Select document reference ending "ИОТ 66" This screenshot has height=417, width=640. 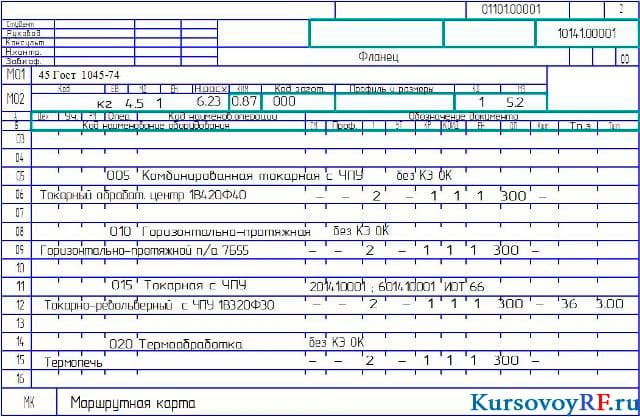pos(397,287)
